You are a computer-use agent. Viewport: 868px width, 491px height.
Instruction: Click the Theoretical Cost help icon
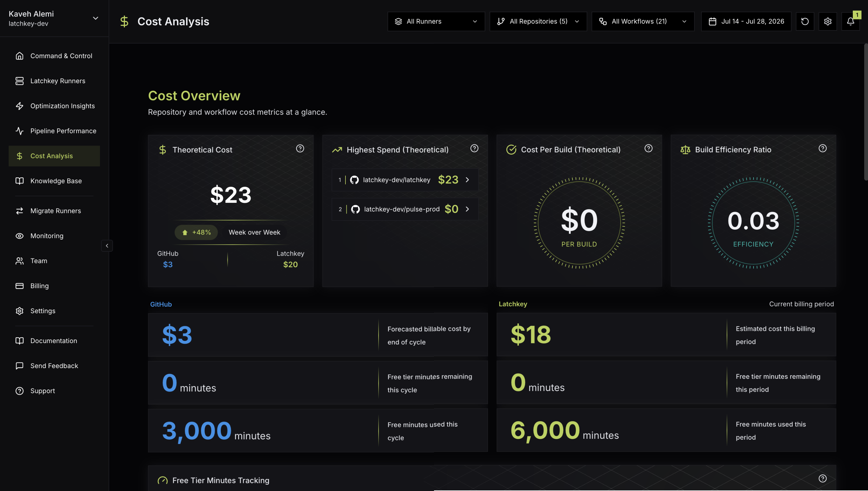[x=300, y=148]
